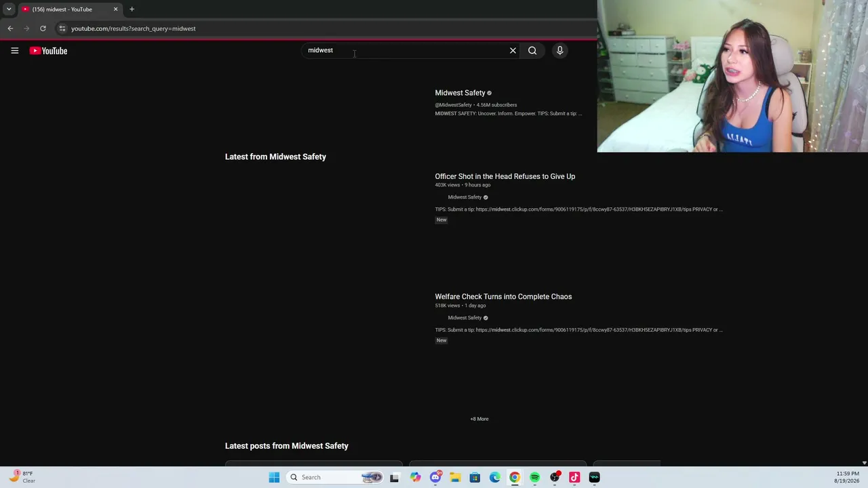This screenshot has height=488, width=868.
Task: Open clock and date in system tray
Action: (x=848, y=477)
